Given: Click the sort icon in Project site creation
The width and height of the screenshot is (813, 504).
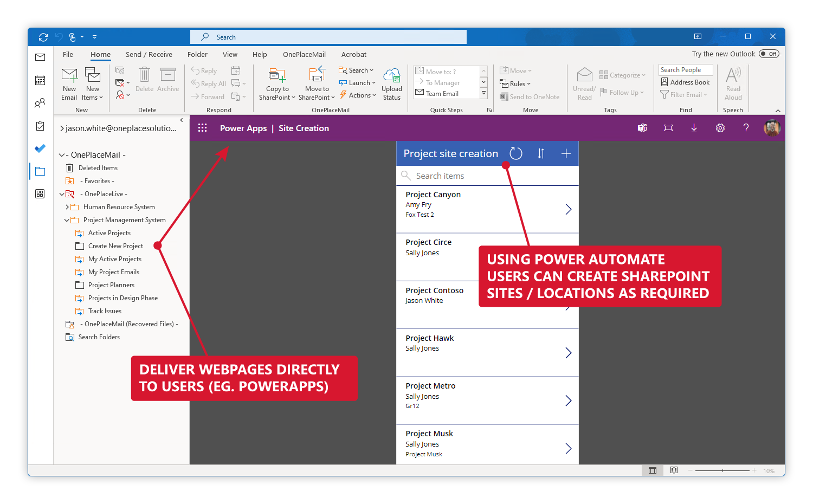Looking at the screenshot, I should pyautogui.click(x=541, y=153).
